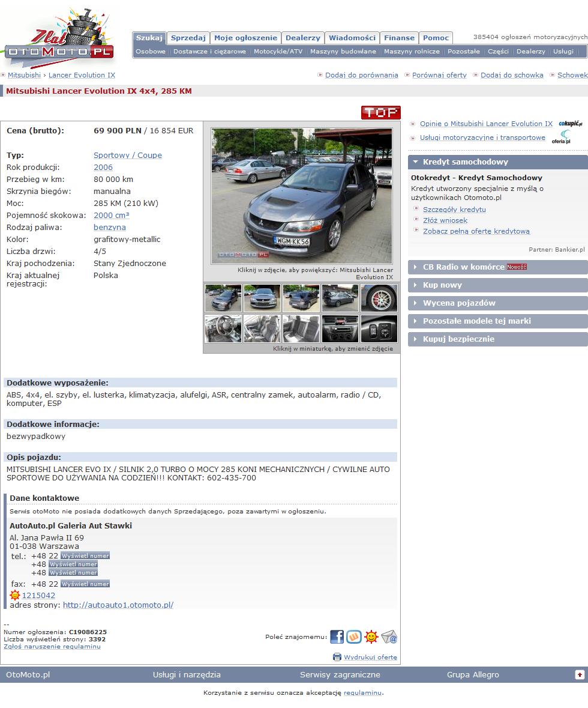
Task: Select the Części submenu item
Action: pyautogui.click(x=498, y=52)
